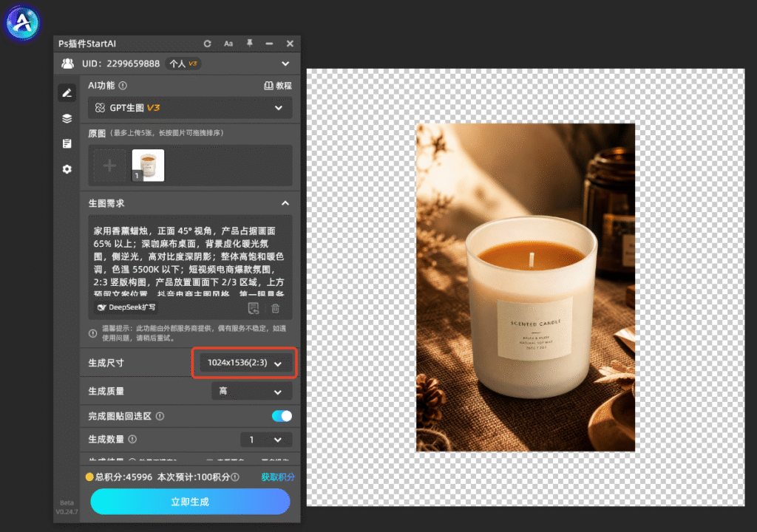Viewport: 757px width, 532px height.
Task: Click the 温馨提示 info icon
Action: point(92,333)
